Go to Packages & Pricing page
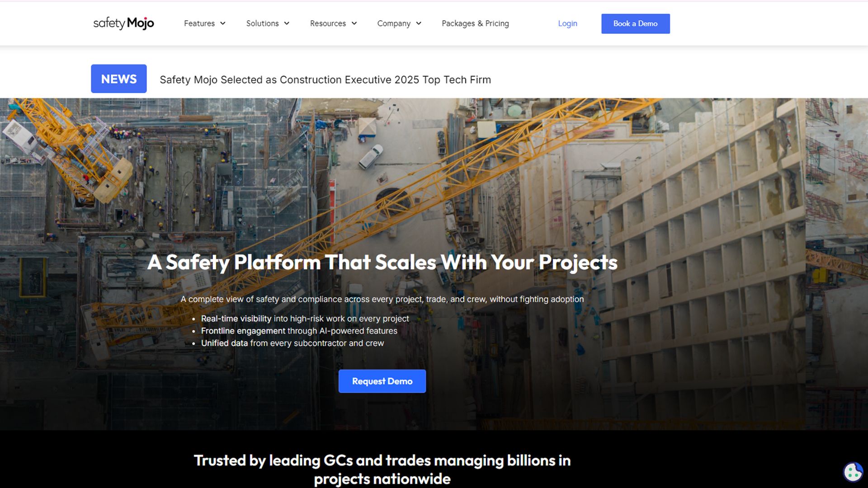This screenshot has height=488, width=868. click(475, 23)
